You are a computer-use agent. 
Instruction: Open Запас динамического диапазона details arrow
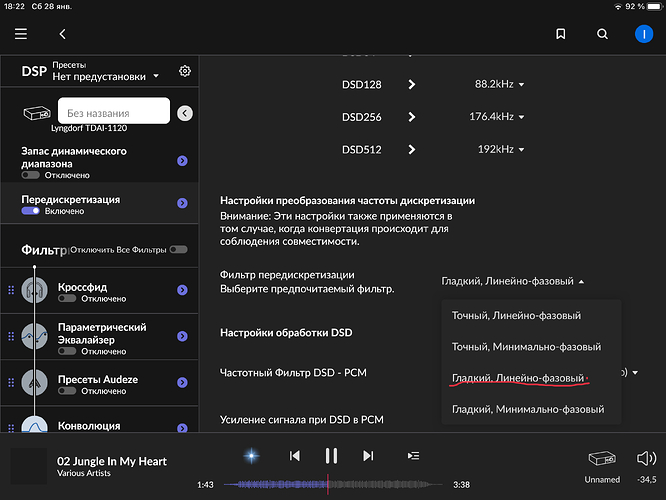[182, 161]
